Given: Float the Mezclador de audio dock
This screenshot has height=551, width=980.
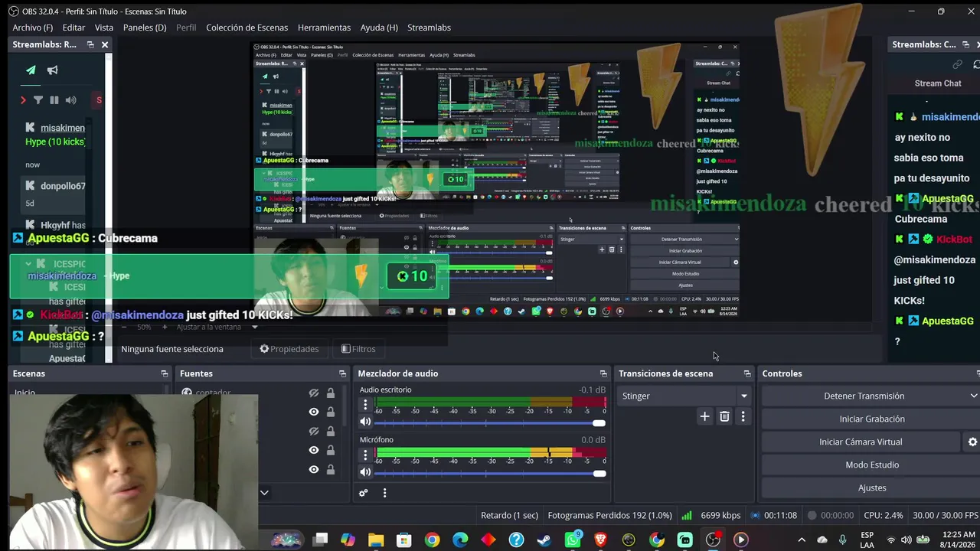Looking at the screenshot, I should (603, 373).
